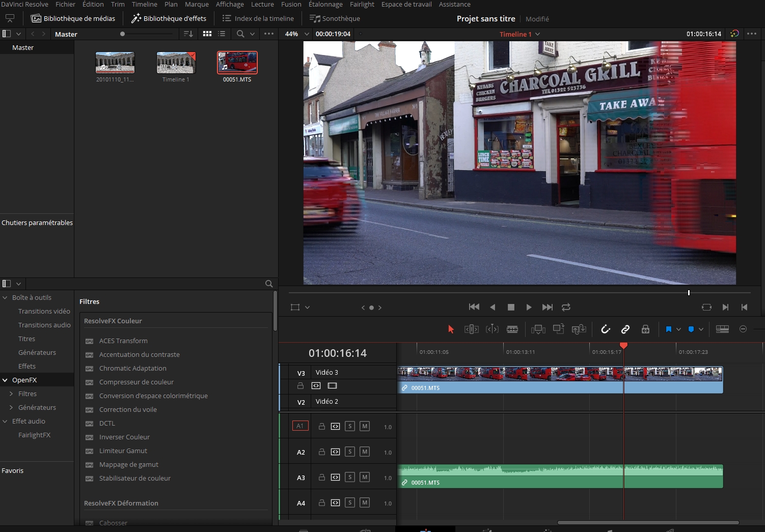Select the arrow Selection mode tool
This screenshot has height=532, width=765.
tap(451, 329)
